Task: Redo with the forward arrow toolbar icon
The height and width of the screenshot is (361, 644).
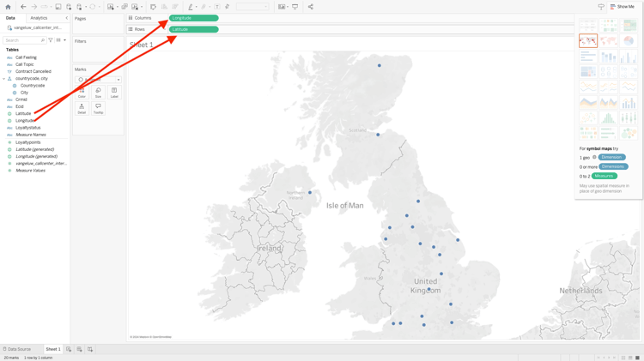Action: [34, 7]
